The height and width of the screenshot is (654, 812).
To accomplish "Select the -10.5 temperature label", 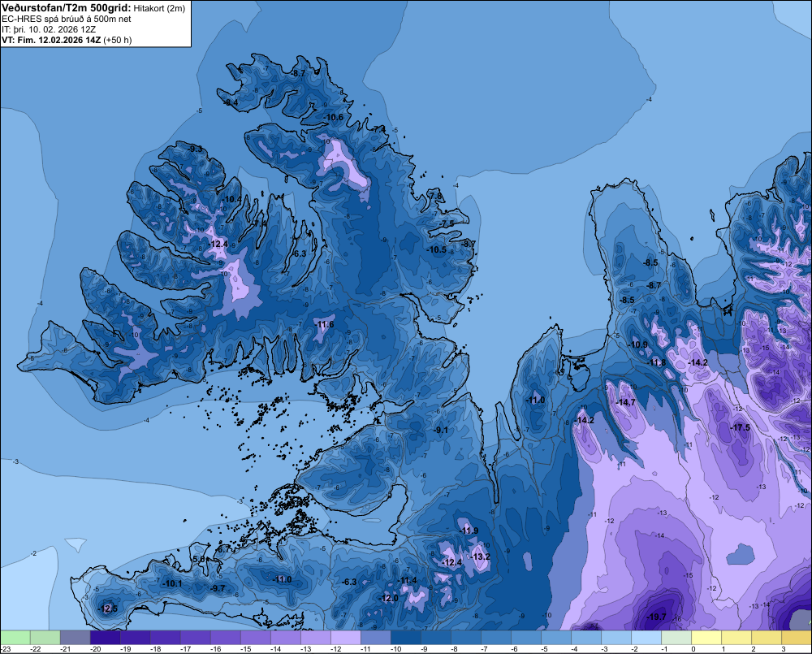I will (437, 249).
